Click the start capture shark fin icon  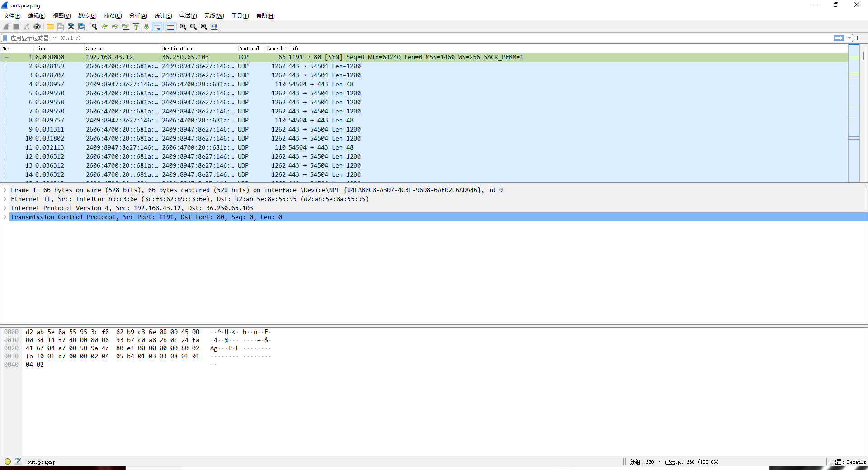click(6, 27)
